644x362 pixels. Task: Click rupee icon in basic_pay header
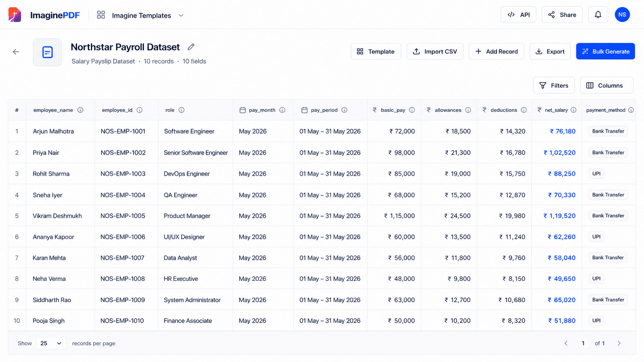pos(375,110)
